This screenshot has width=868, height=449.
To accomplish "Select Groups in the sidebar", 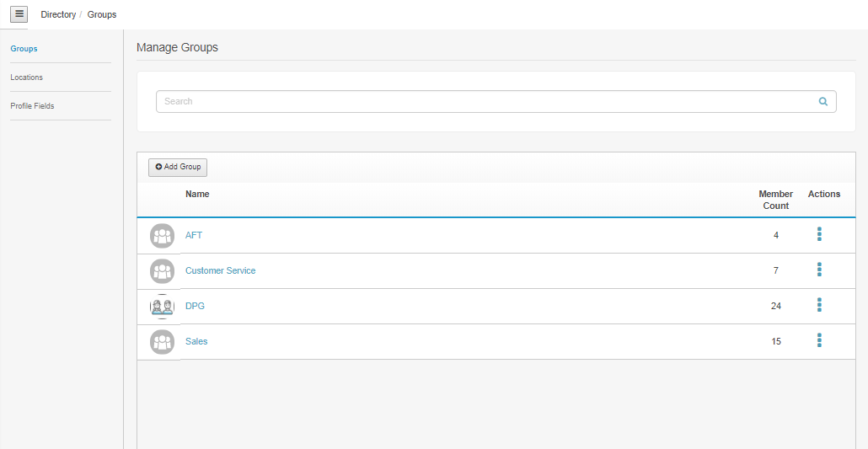I will [x=24, y=49].
